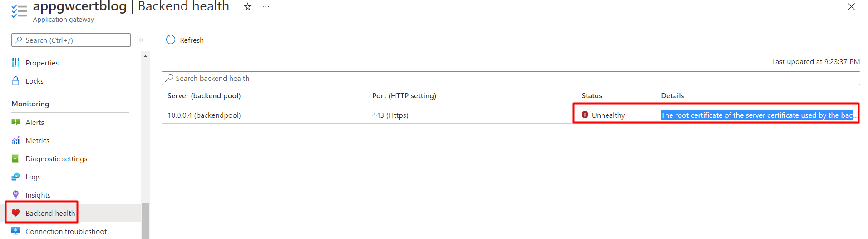The image size is (868, 239).
Task: Open Connection troubleshoot menu item
Action: click(66, 231)
